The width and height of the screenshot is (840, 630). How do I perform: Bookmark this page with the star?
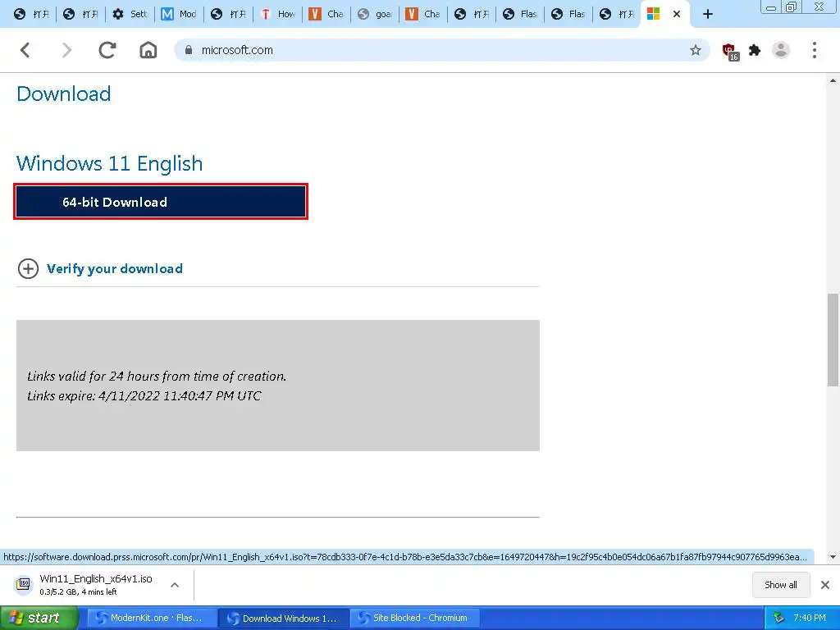tap(696, 50)
